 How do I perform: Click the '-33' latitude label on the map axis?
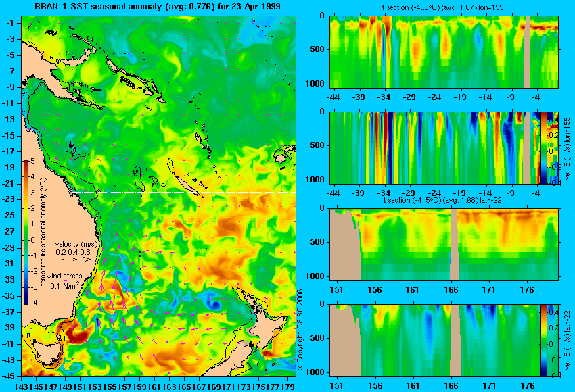[9, 280]
